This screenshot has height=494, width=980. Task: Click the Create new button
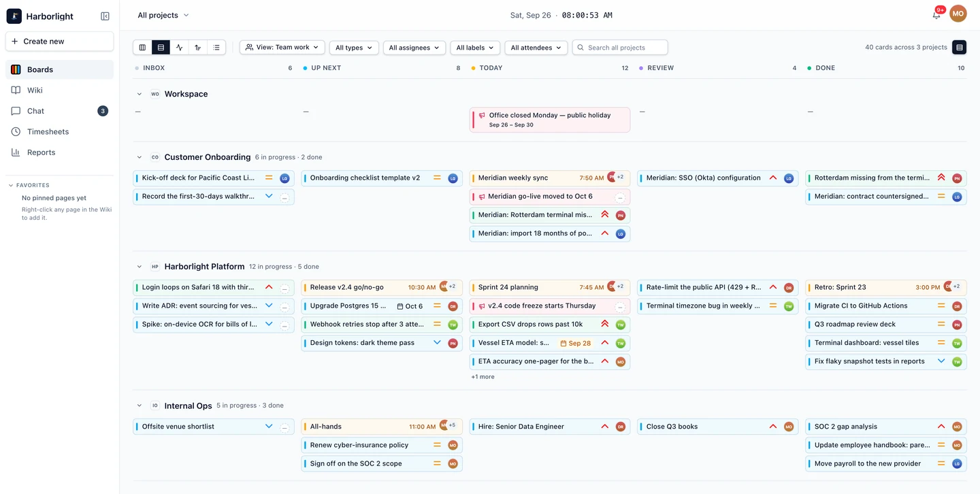[60, 42]
